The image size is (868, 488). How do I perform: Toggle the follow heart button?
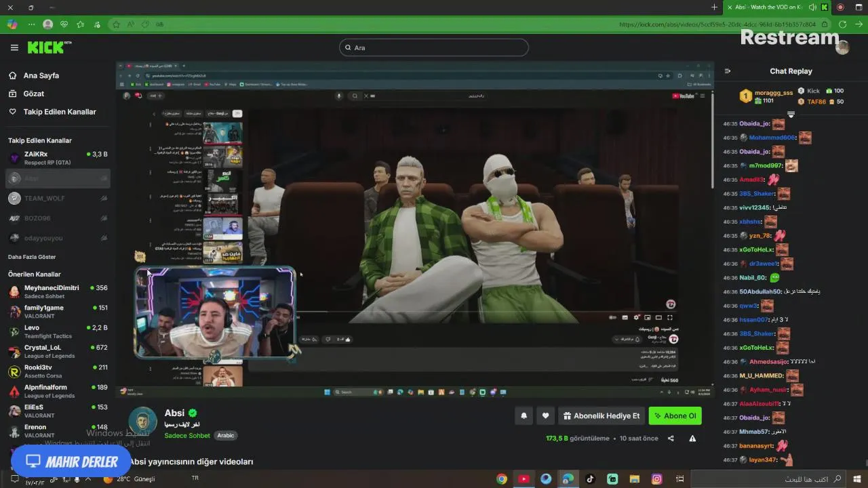click(545, 416)
